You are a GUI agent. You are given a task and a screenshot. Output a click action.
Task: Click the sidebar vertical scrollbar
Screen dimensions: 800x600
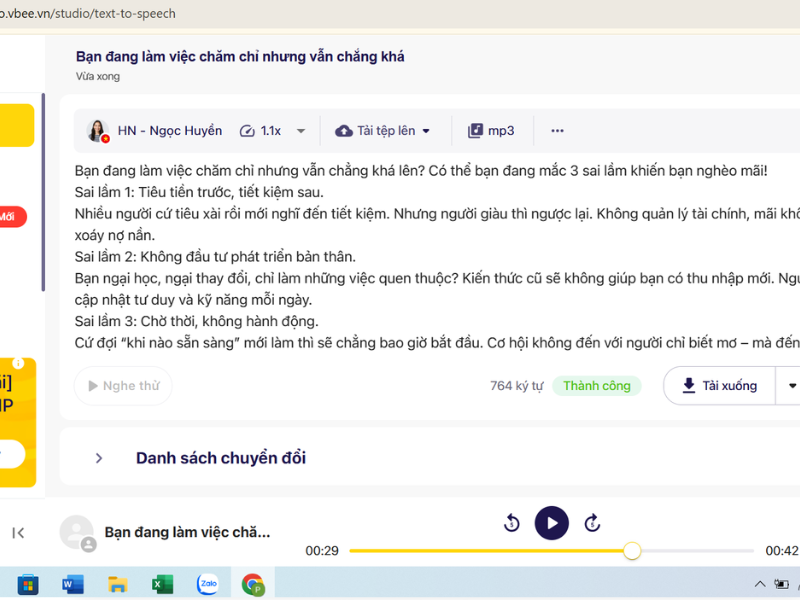pos(43,192)
